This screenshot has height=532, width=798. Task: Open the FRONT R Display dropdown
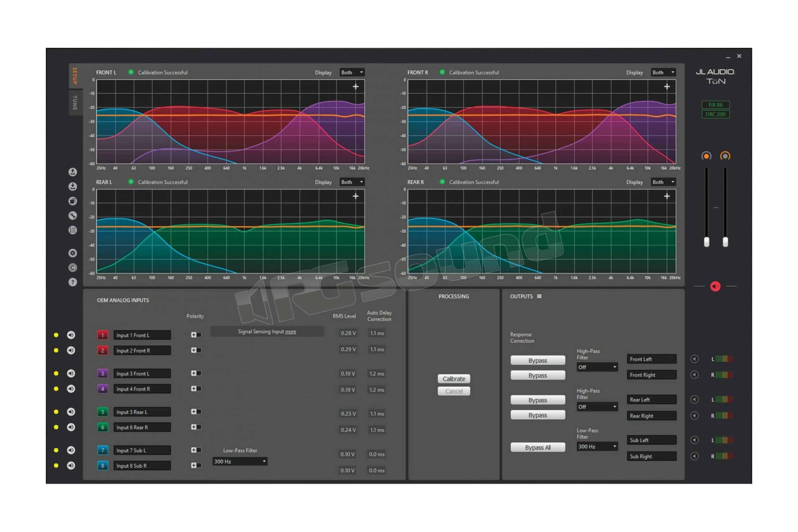pyautogui.click(x=663, y=72)
